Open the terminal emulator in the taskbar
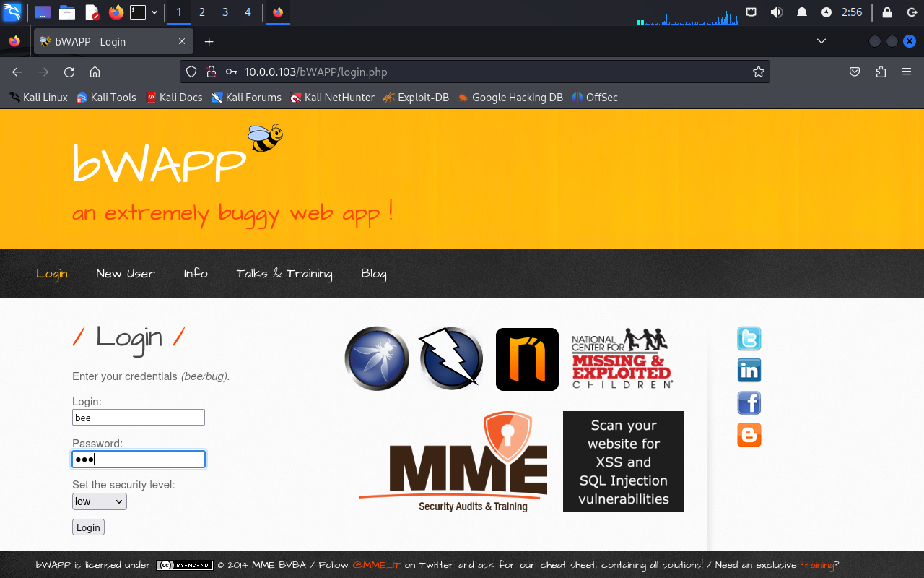Screen dimensions: 924x578 click(138, 12)
